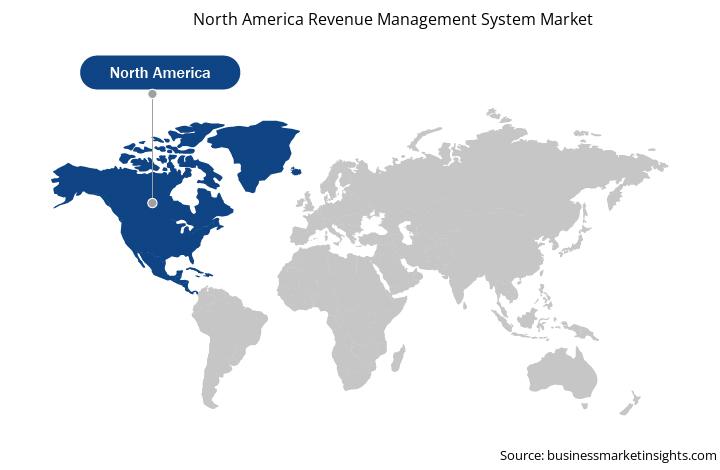Click the North America label pill
Screen dimensions: 720x470
160,73
